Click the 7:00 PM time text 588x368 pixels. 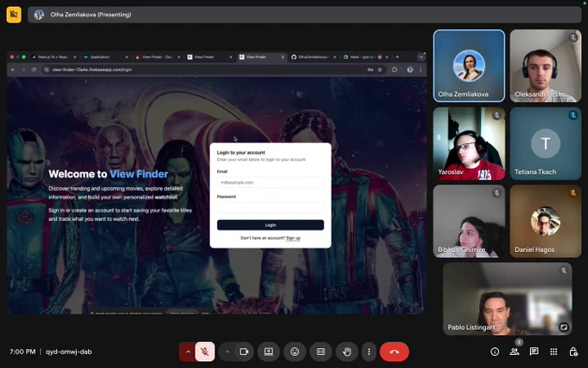[22, 352]
